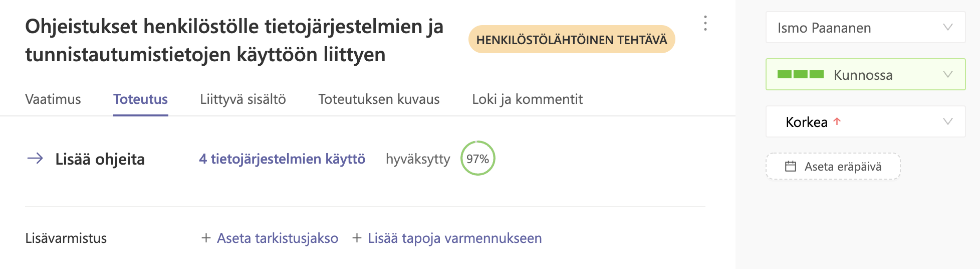Screen dimensions: 980x269
Task: Click the Lisää ohjeita text
Action: coord(100,159)
